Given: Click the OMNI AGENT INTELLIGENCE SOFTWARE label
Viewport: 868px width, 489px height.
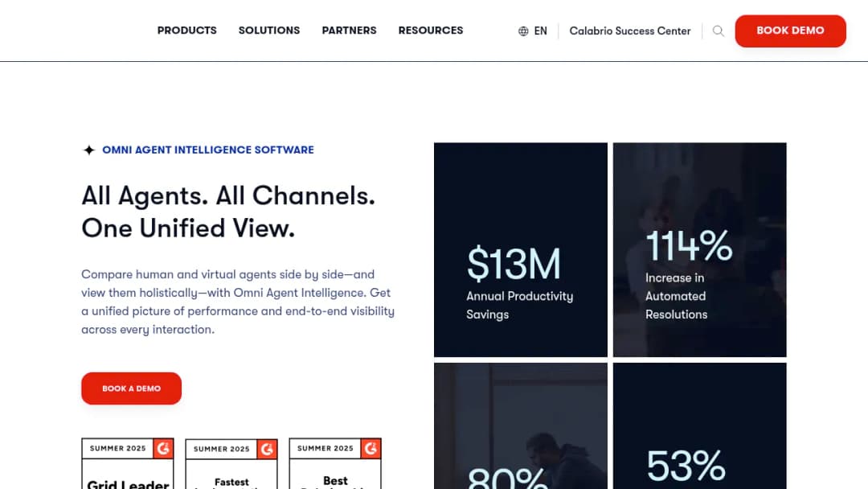Looking at the screenshot, I should [x=208, y=150].
